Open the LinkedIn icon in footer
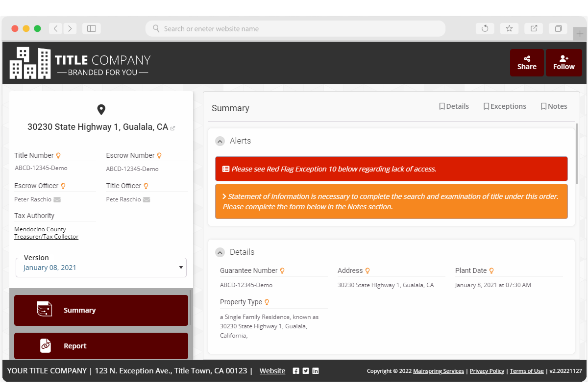The image size is (588, 392). (316, 371)
